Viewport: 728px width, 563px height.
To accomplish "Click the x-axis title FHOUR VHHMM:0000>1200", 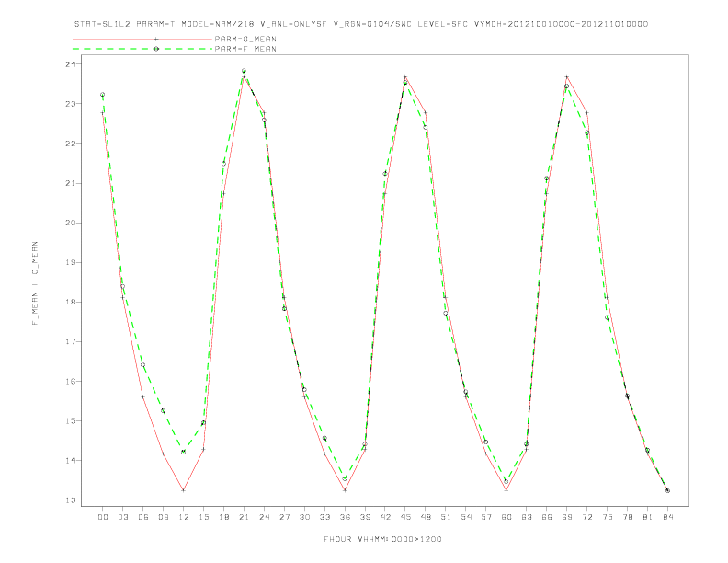I will coord(382,539).
